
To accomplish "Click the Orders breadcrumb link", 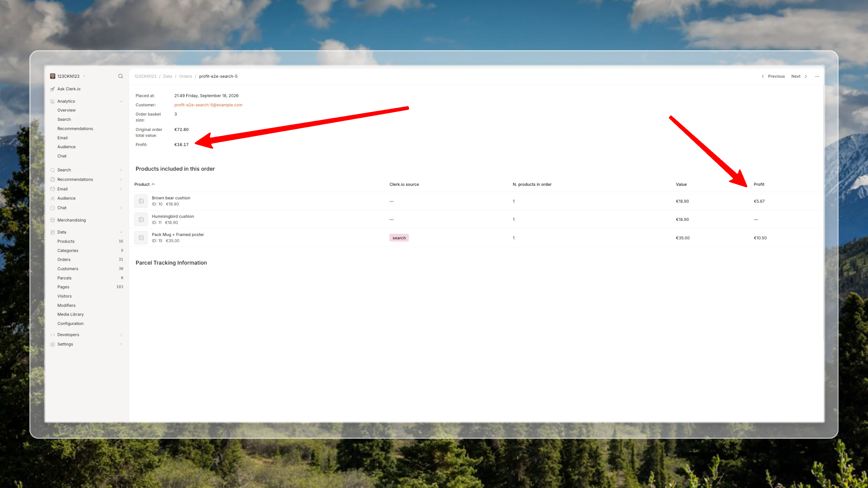I will [186, 76].
